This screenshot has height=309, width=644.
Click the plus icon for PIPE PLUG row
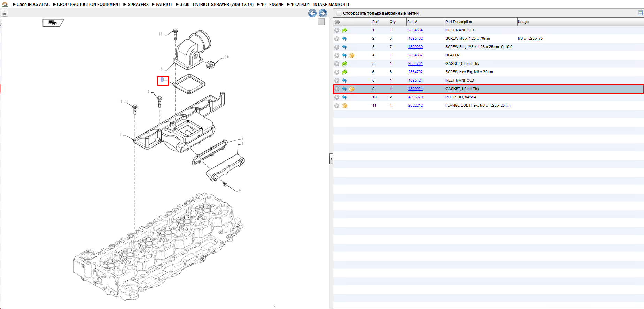tap(337, 97)
